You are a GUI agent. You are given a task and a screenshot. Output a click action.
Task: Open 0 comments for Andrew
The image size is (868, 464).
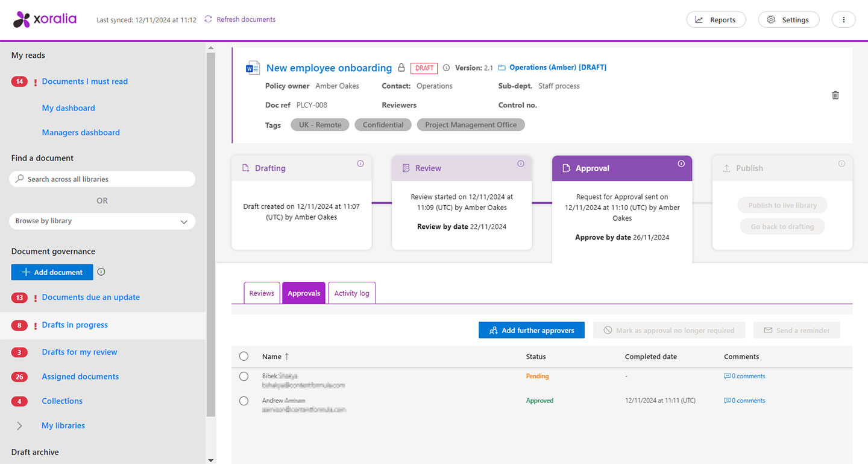pyautogui.click(x=748, y=401)
